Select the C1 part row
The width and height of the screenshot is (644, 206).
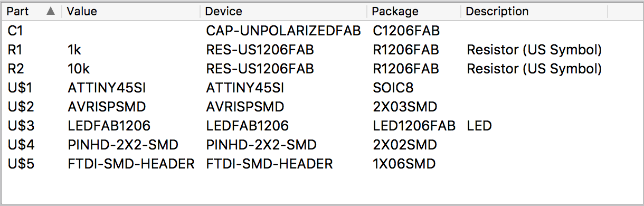pyautogui.click(x=322, y=31)
